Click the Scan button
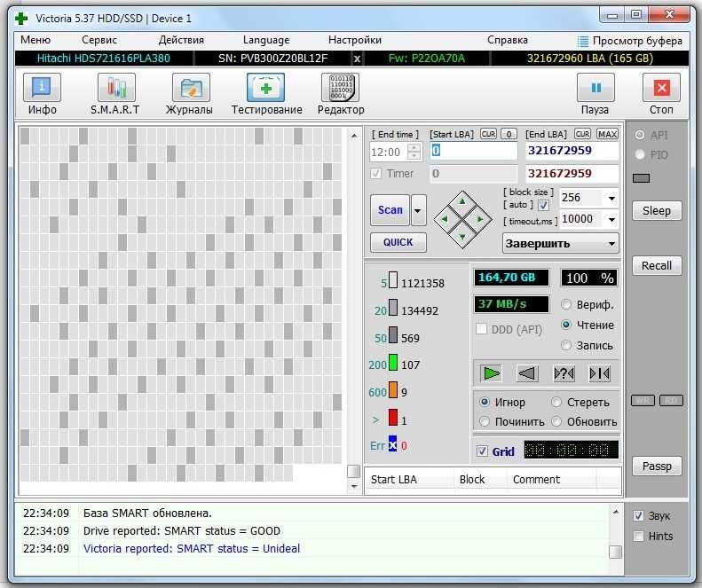702x588 pixels. click(x=390, y=210)
